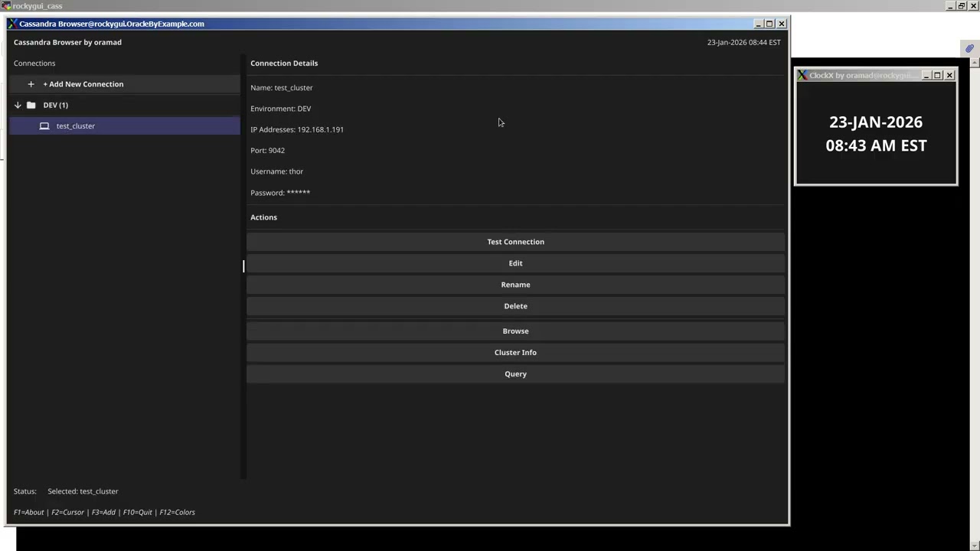This screenshot has width=980, height=551.
Task: Click the rockygui_cass outer window title
Action: tap(37, 6)
